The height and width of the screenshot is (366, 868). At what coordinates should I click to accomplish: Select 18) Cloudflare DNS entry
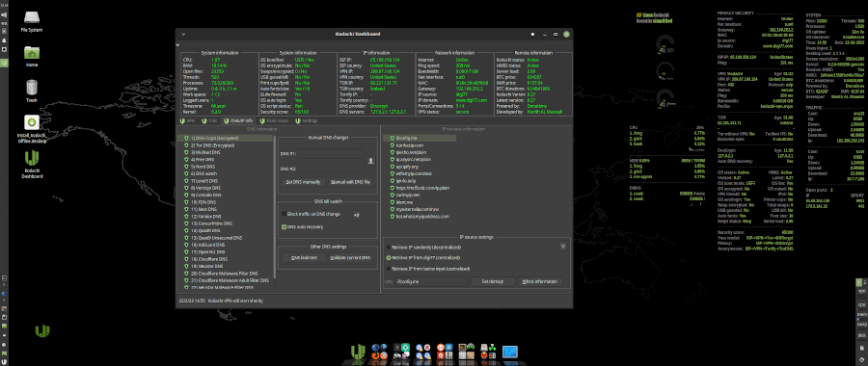[x=208, y=259]
